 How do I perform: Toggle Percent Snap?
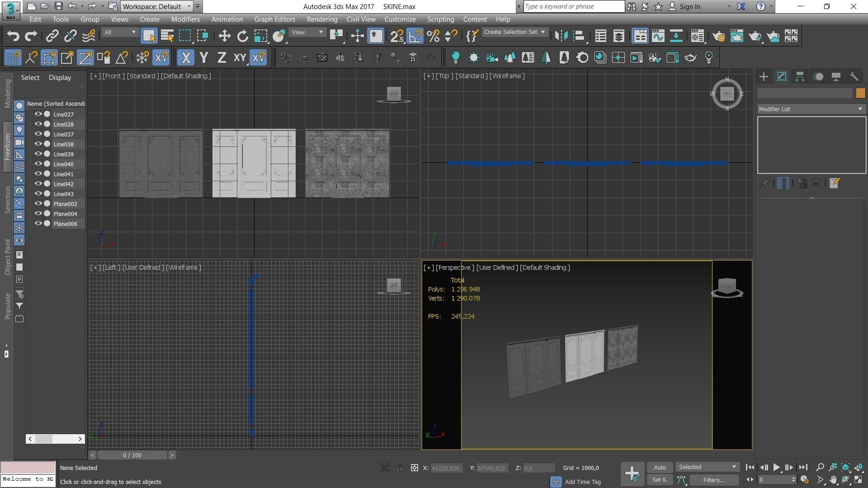click(433, 36)
